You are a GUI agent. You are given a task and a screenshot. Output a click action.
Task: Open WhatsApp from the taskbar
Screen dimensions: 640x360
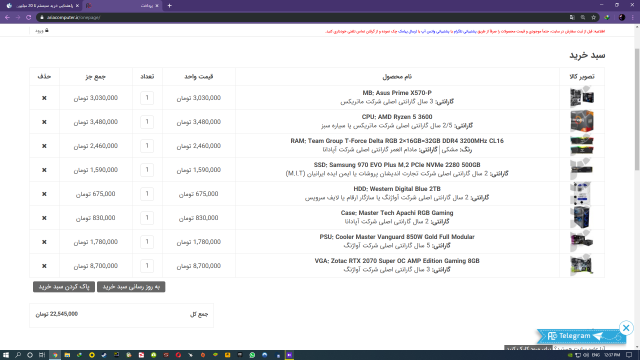(252, 355)
